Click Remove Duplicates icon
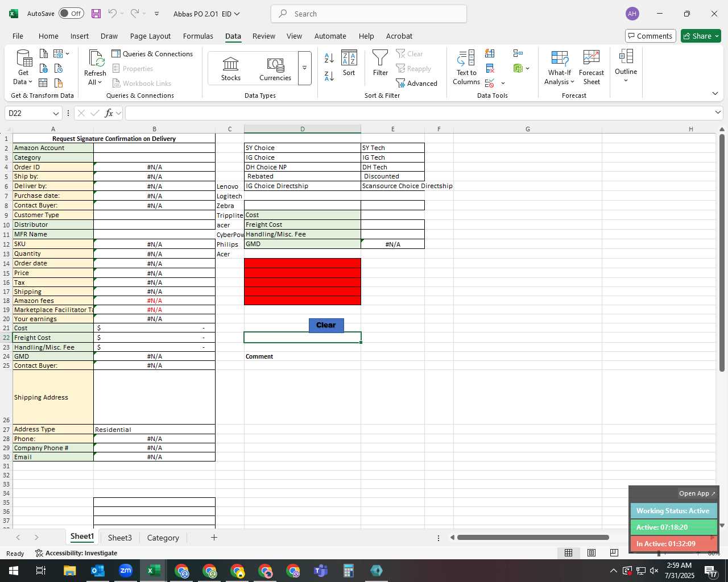728x582 pixels. (490, 68)
